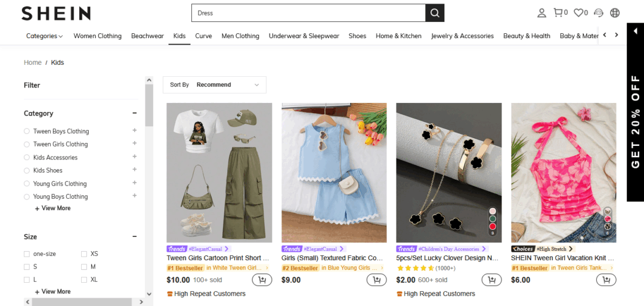The height and width of the screenshot is (306, 644).
Task: Expand Kids Accessories subcategories
Action: coord(134,157)
